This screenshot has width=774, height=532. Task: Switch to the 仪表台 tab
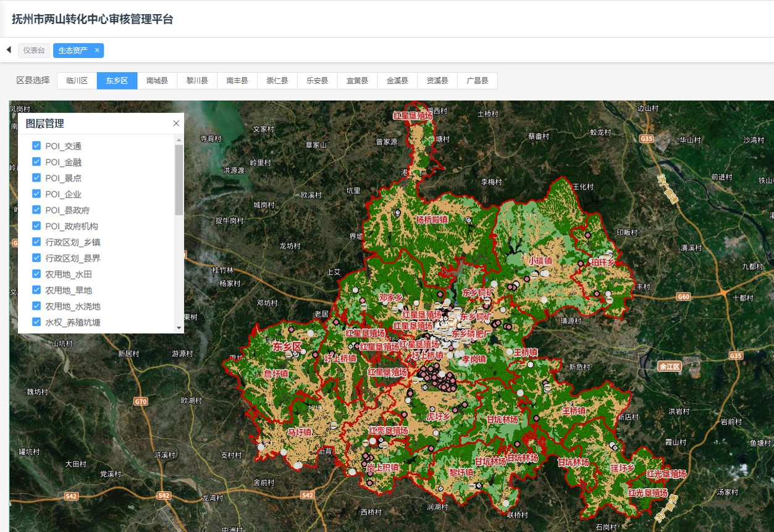click(x=34, y=51)
